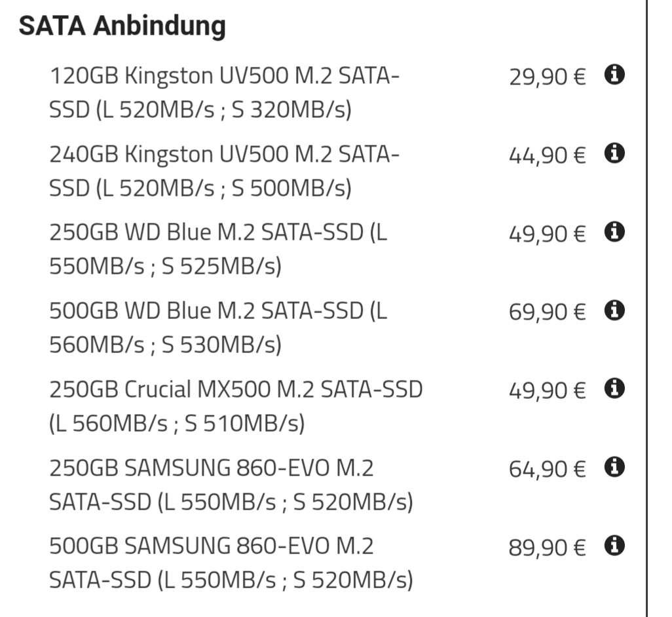Click the 29,90 € price
This screenshot has height=617, width=672.
(x=548, y=77)
